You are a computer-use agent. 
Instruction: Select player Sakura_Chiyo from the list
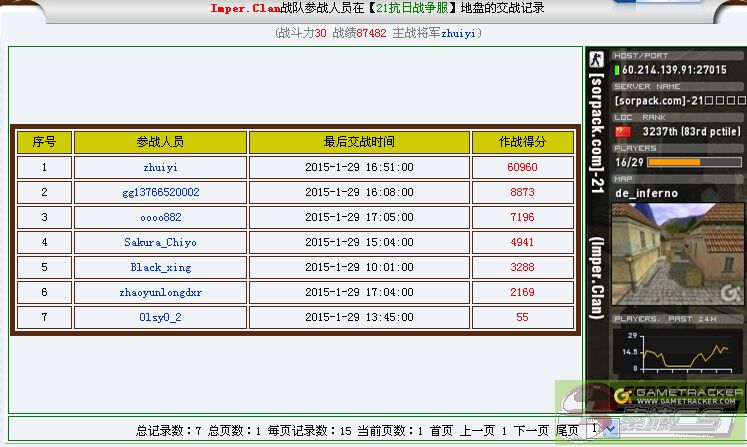point(160,243)
